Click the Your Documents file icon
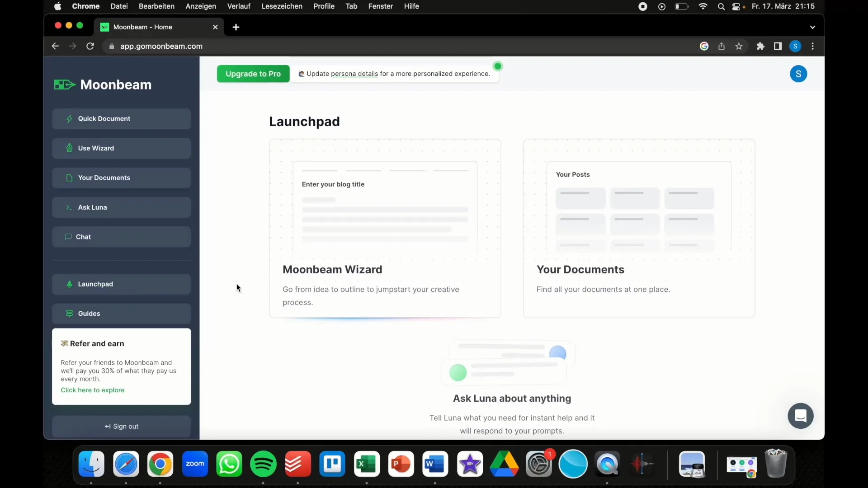Screen dimensions: 868x488 pos(69,177)
